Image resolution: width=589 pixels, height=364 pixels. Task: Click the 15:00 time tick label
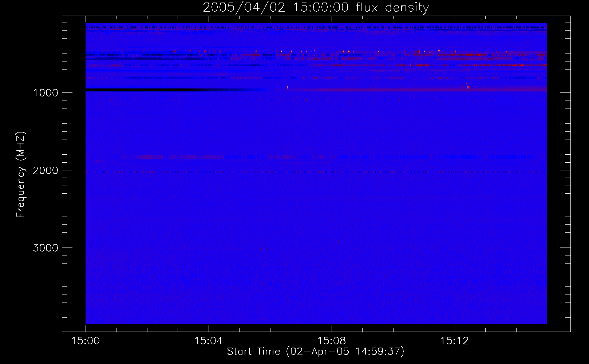point(86,341)
